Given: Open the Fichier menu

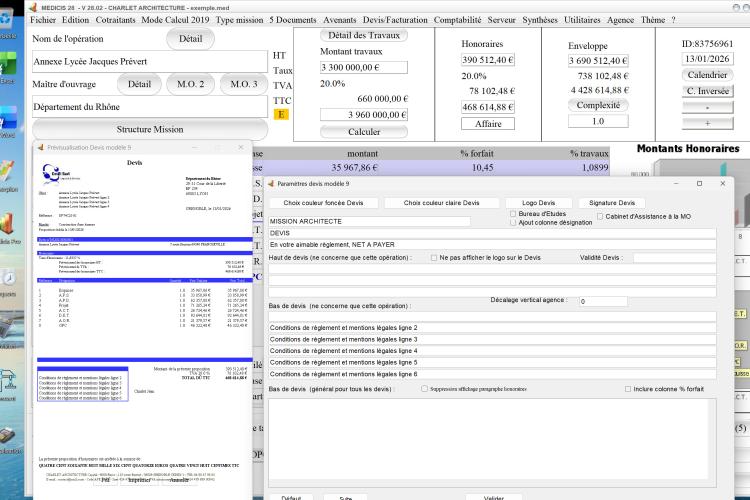Looking at the screenshot, I should [x=43, y=20].
